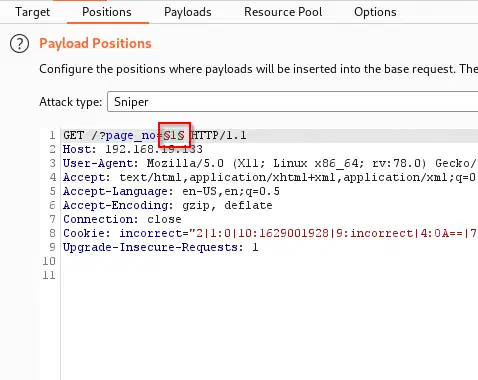Select the Resource Pool tab
This screenshot has height=380, width=478.
coord(283,12)
